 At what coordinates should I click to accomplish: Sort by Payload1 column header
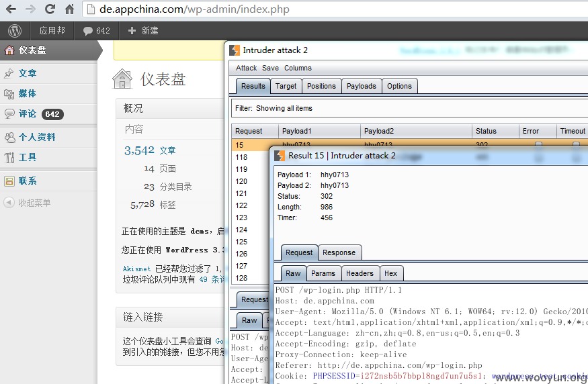click(x=319, y=131)
